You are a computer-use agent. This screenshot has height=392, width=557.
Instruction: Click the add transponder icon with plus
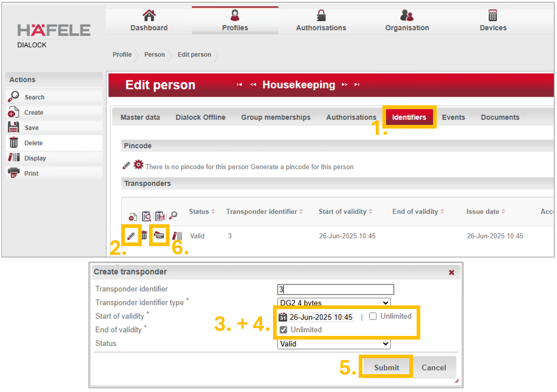pyautogui.click(x=133, y=216)
